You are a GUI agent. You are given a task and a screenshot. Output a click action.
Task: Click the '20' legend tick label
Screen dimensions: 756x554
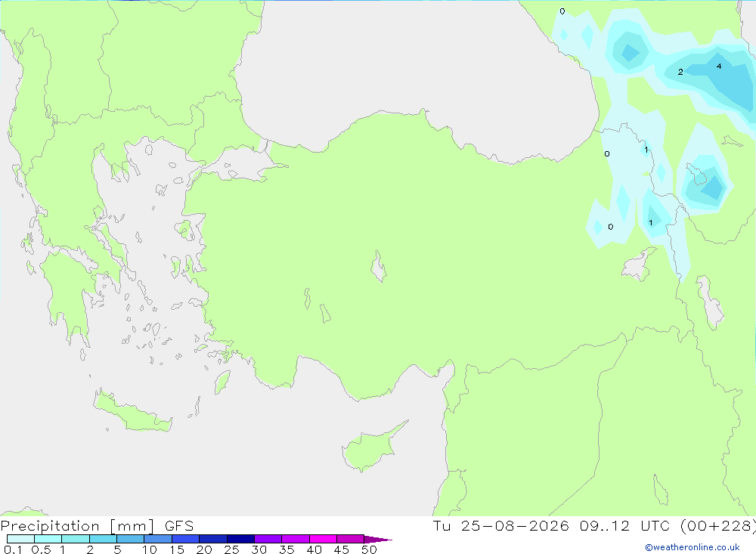coord(204,549)
